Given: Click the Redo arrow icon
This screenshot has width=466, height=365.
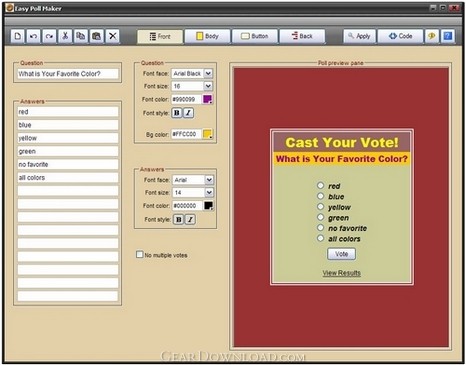Looking at the screenshot, I should (x=49, y=36).
